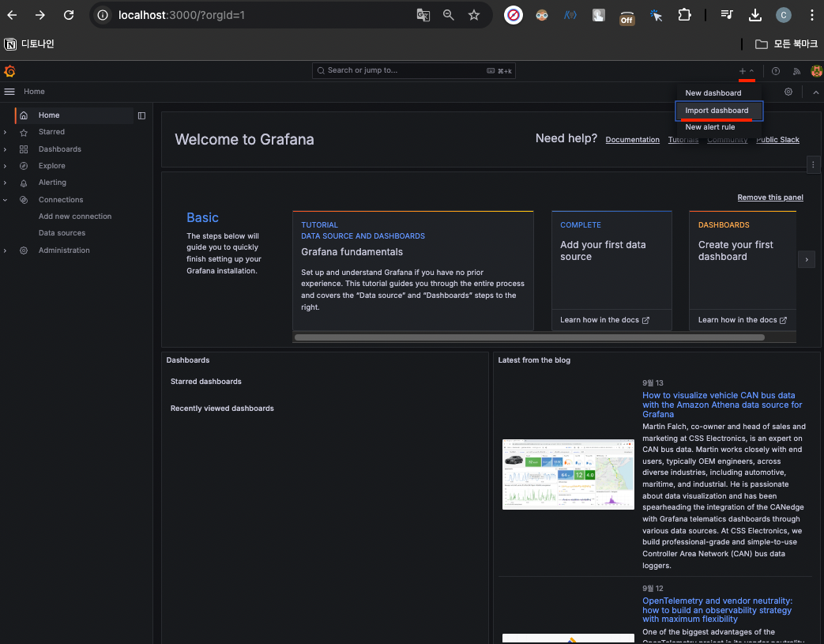This screenshot has width=824, height=644.
Task: Open the Chrome profile C avatar
Action: pyautogui.click(x=784, y=15)
